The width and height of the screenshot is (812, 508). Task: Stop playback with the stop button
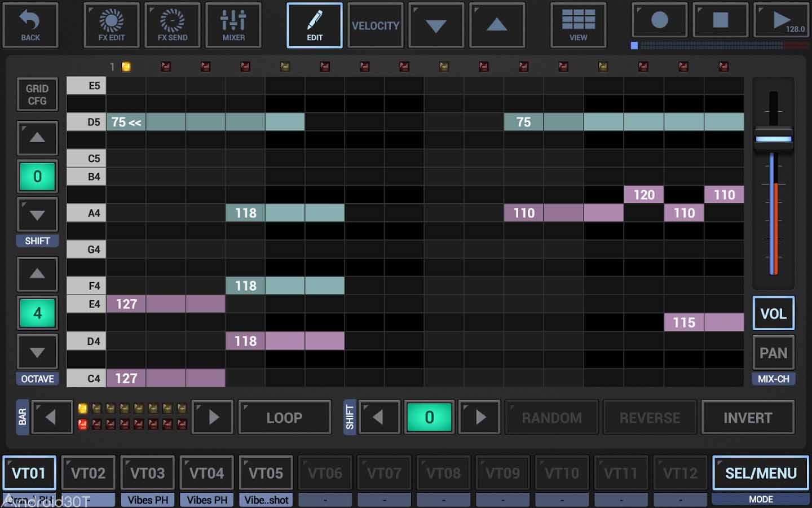[721, 20]
